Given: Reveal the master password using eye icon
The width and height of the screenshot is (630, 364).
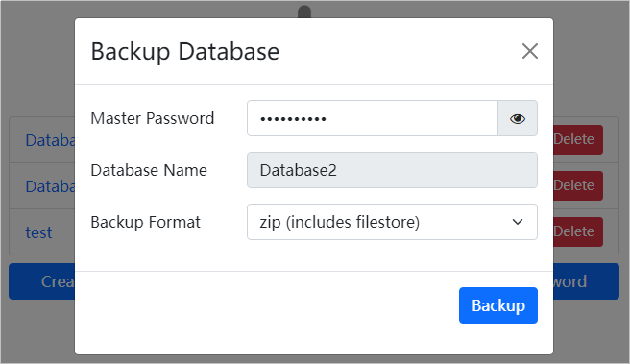Looking at the screenshot, I should (517, 118).
